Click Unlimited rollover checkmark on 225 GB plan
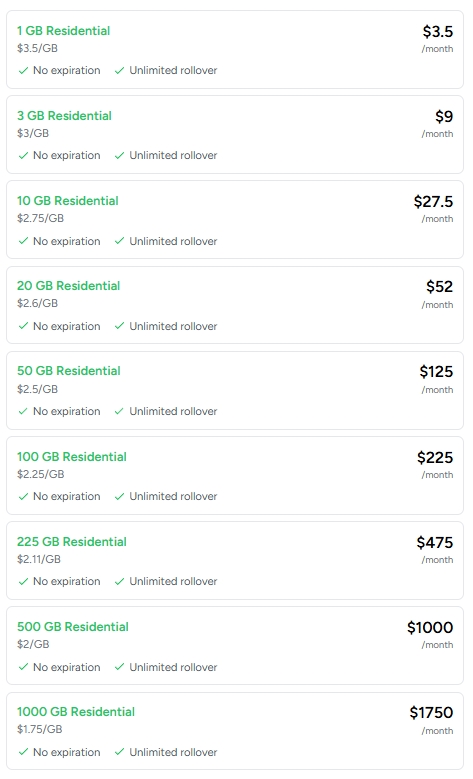Screen dimensions: 473x779 pyautogui.click(x=119, y=581)
